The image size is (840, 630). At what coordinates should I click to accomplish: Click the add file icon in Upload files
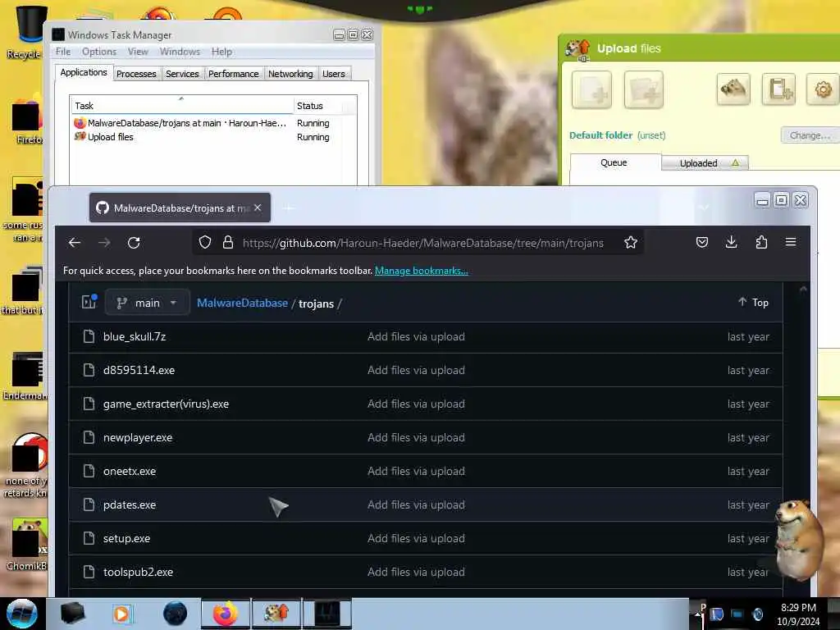click(591, 89)
